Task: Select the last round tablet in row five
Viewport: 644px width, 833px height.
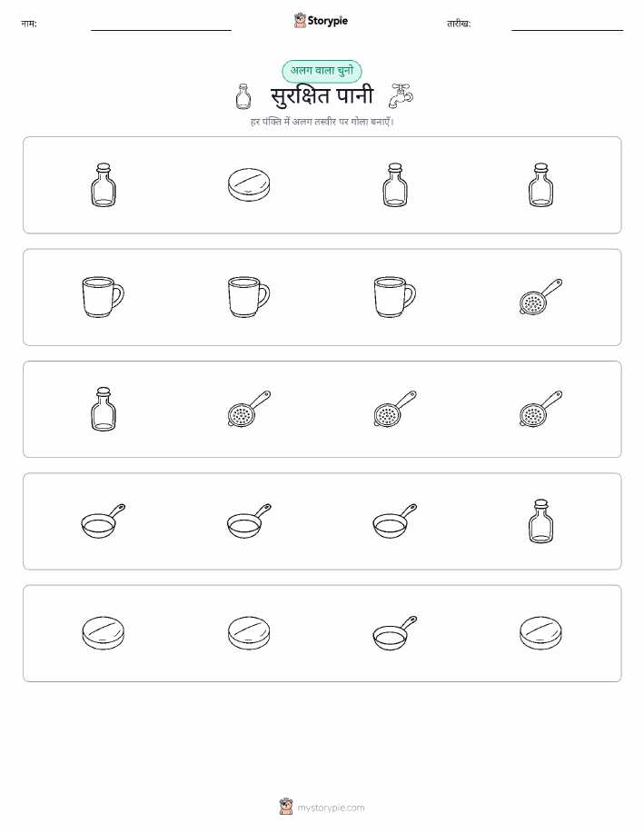Action: click(540, 633)
